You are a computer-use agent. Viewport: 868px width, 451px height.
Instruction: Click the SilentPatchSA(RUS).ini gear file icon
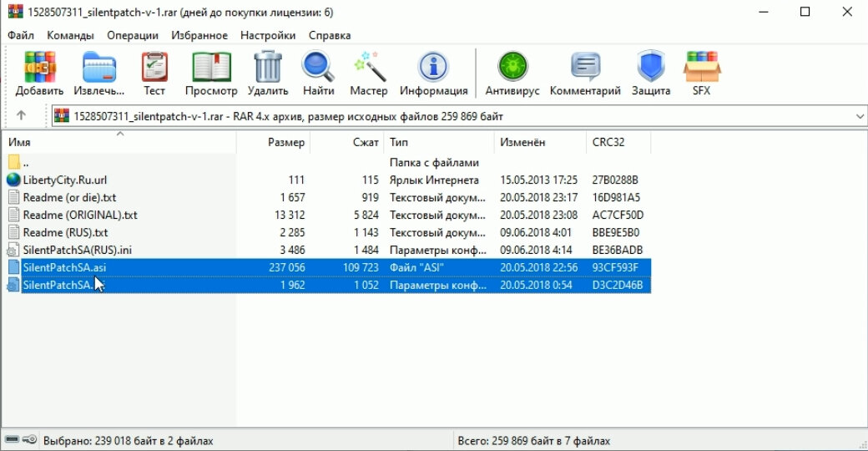[13, 250]
